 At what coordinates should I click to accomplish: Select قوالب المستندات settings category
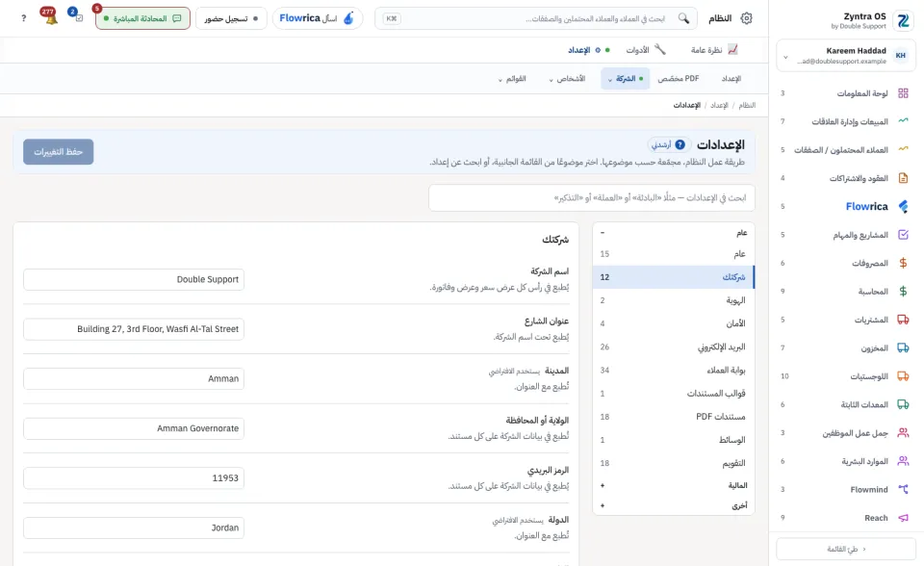(x=674, y=394)
